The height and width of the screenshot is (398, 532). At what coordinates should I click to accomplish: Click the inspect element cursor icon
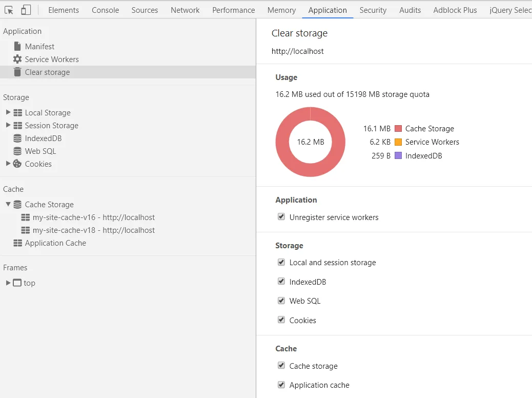(x=9, y=10)
